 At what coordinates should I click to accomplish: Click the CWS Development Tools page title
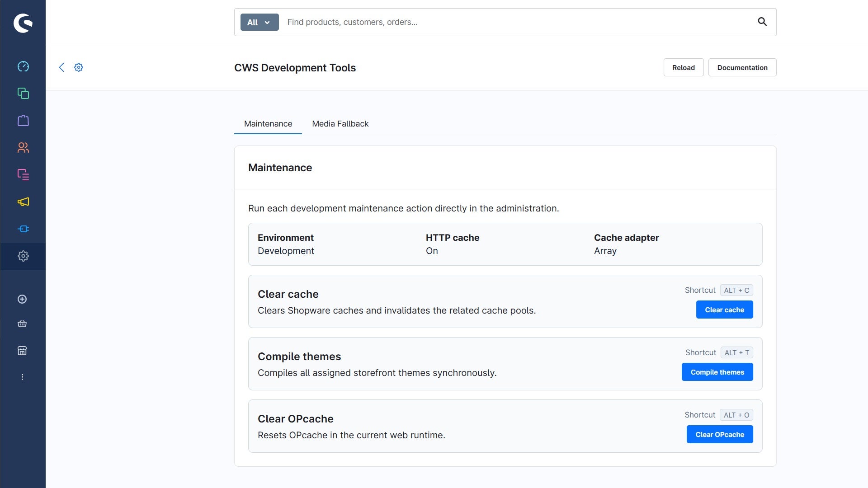pyautogui.click(x=295, y=67)
